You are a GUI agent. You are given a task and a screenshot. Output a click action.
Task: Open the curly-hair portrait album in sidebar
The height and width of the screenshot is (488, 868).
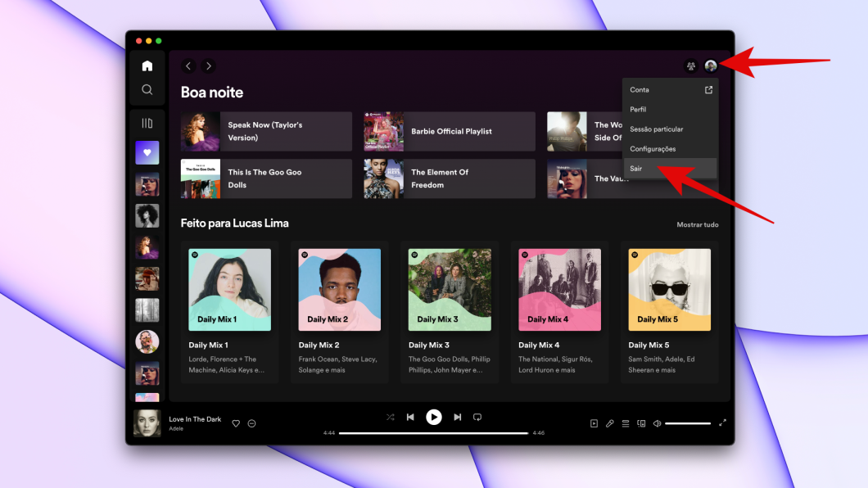point(147,216)
